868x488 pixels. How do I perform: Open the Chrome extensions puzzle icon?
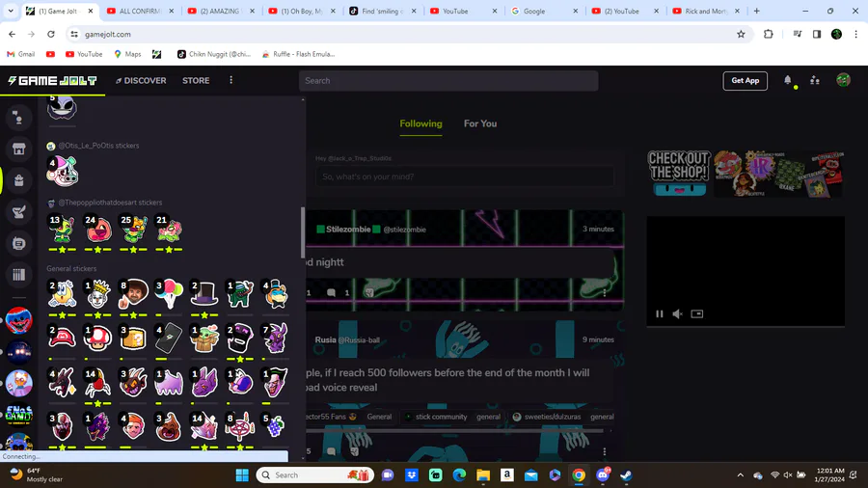pyautogui.click(x=769, y=35)
